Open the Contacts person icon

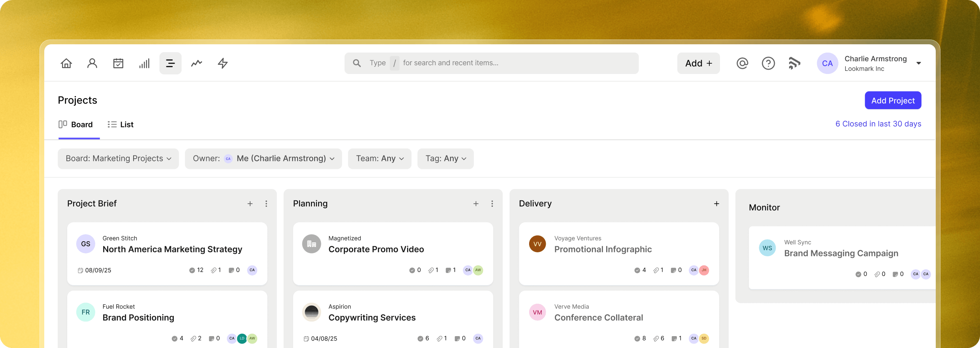[92, 63]
